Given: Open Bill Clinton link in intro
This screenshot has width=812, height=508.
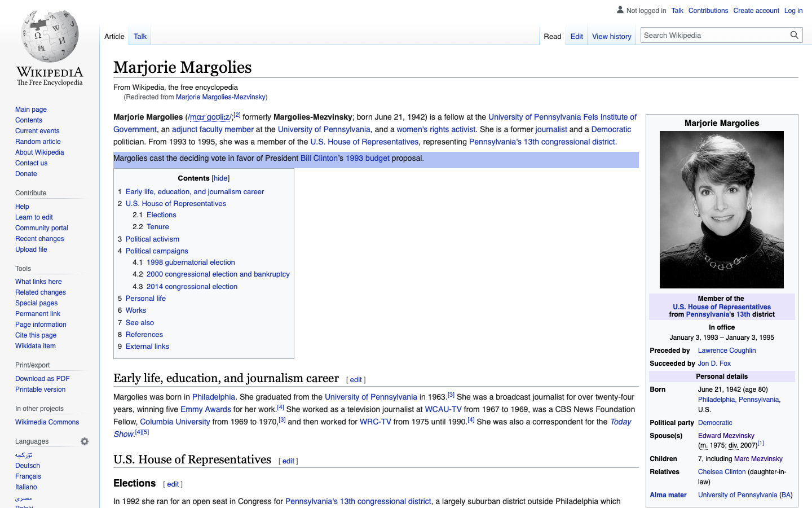Looking at the screenshot, I should coord(320,159).
